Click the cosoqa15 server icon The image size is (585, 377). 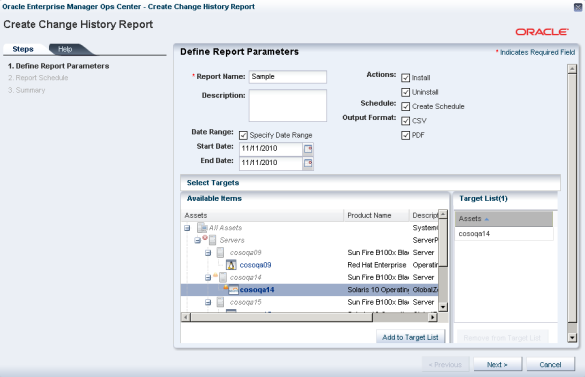(220, 302)
